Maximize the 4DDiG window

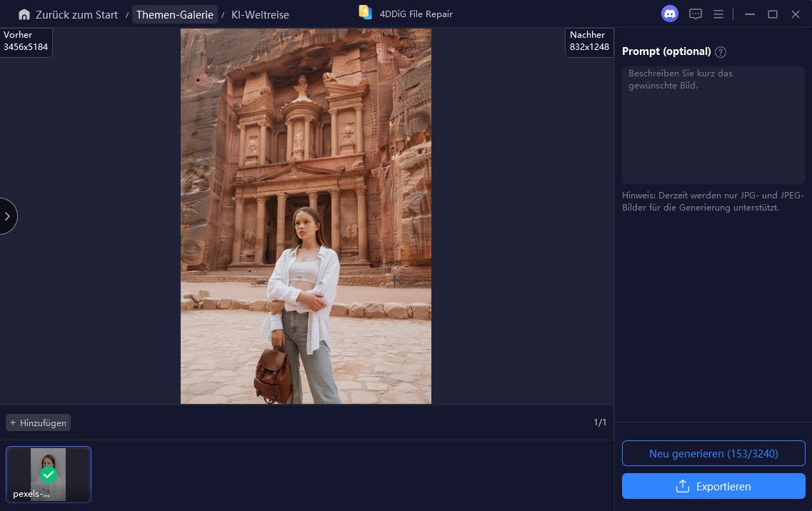click(x=772, y=14)
